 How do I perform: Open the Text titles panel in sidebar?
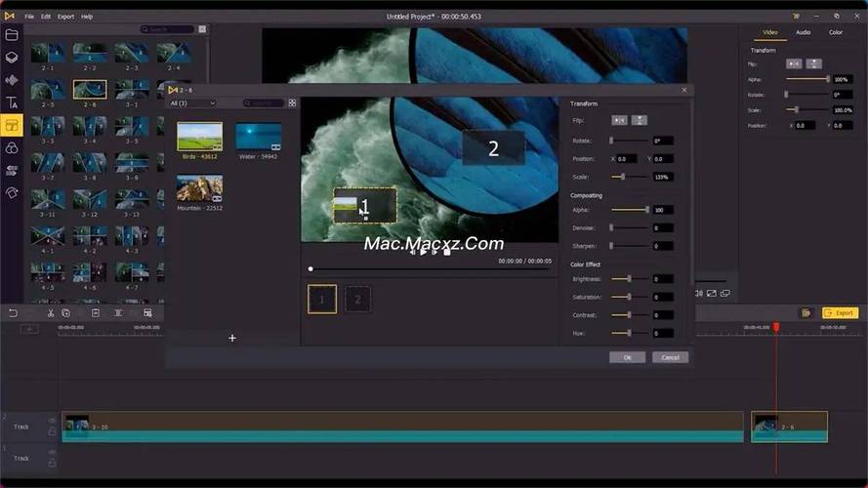tap(12, 102)
